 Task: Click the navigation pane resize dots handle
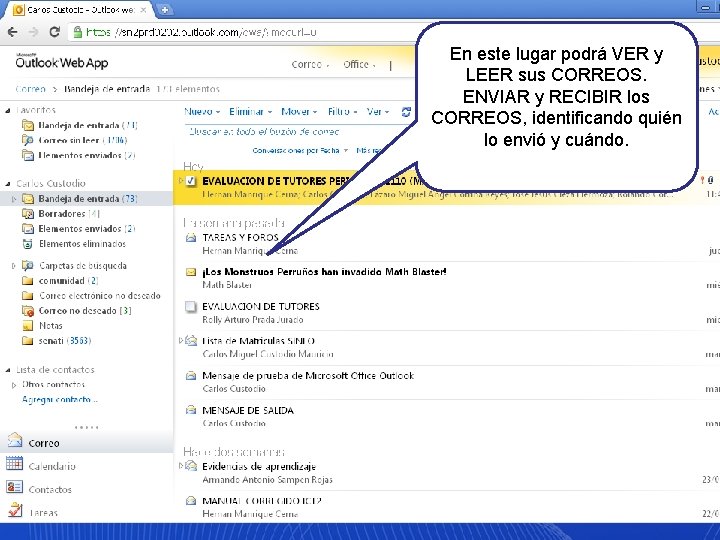tap(86, 427)
